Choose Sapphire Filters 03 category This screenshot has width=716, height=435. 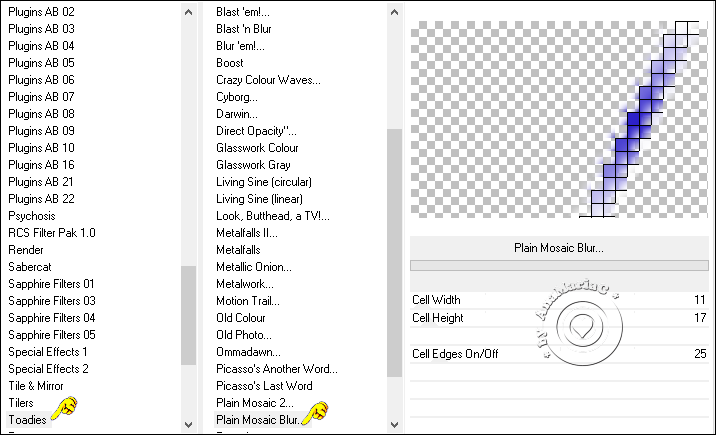[52, 301]
